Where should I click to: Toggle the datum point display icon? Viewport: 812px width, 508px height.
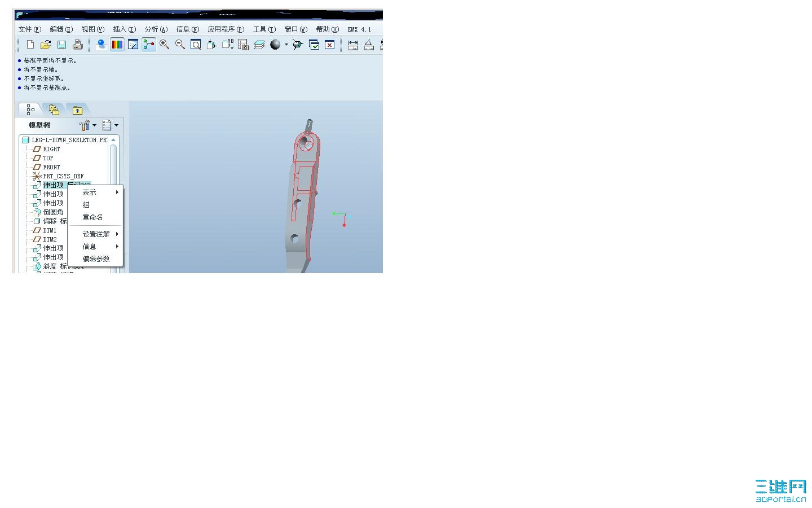click(x=149, y=45)
